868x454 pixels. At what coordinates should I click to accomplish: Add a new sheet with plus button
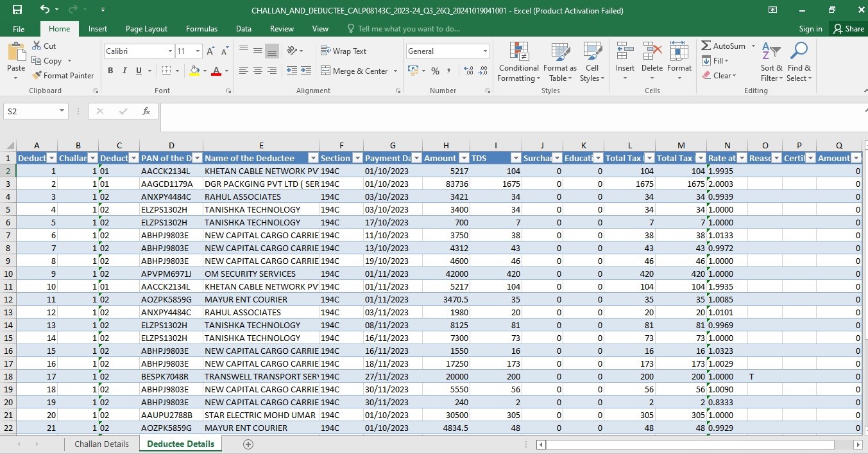click(x=248, y=444)
